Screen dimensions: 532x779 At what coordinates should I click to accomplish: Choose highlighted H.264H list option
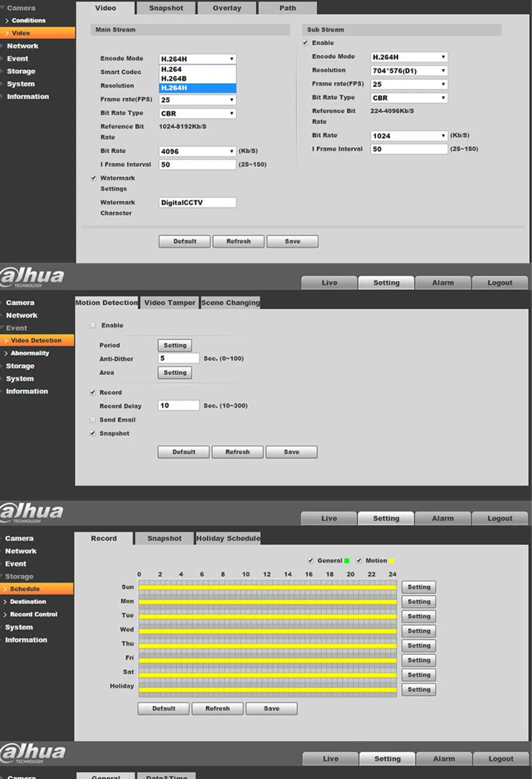coord(197,88)
